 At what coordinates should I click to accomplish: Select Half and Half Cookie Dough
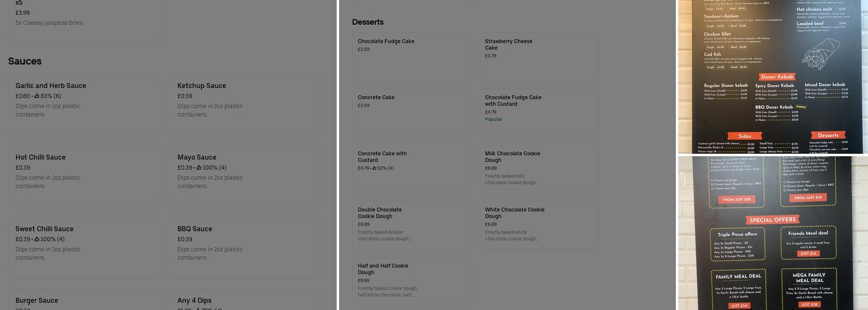(x=412, y=280)
